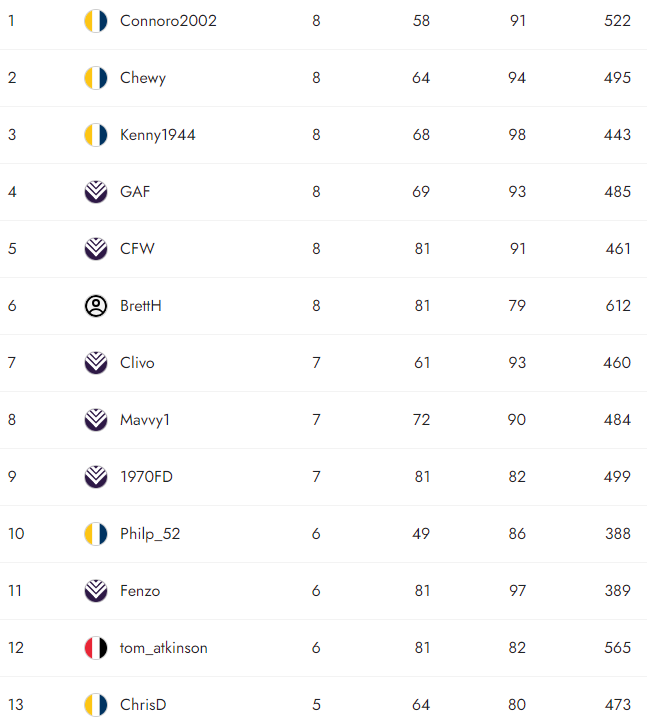Click the club icon next to GAF
The height and width of the screenshot is (726, 654).
96,192
